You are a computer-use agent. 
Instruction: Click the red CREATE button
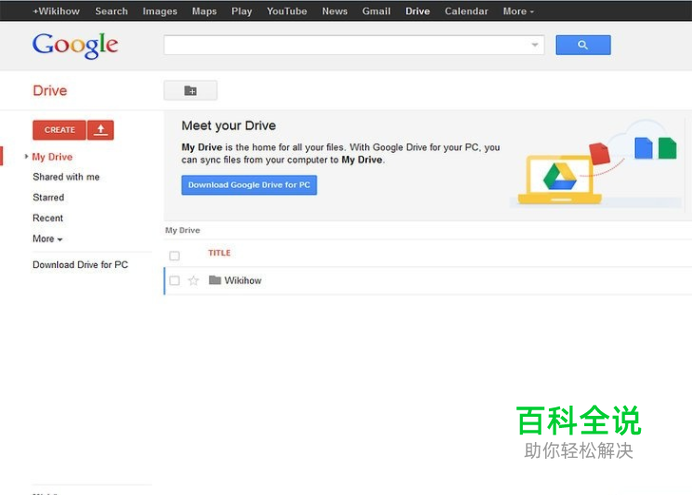point(59,130)
